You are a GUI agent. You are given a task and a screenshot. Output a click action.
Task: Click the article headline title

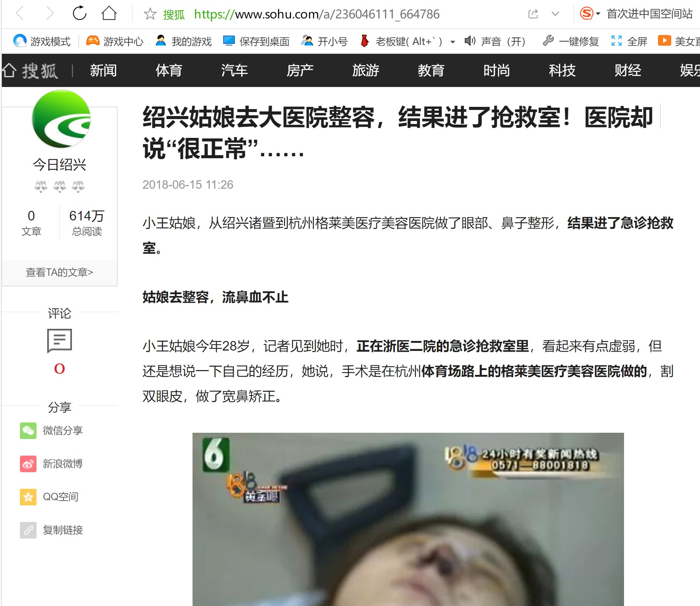click(x=398, y=133)
